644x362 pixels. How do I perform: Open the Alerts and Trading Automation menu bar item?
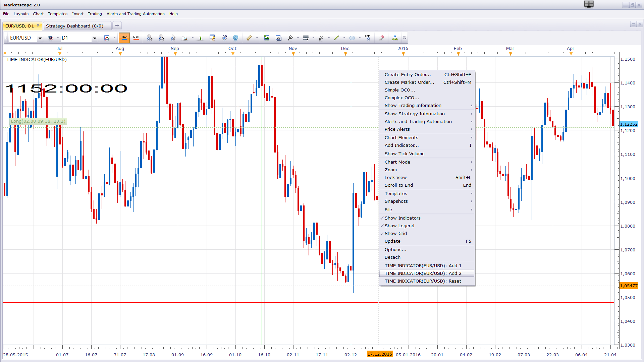(x=136, y=14)
